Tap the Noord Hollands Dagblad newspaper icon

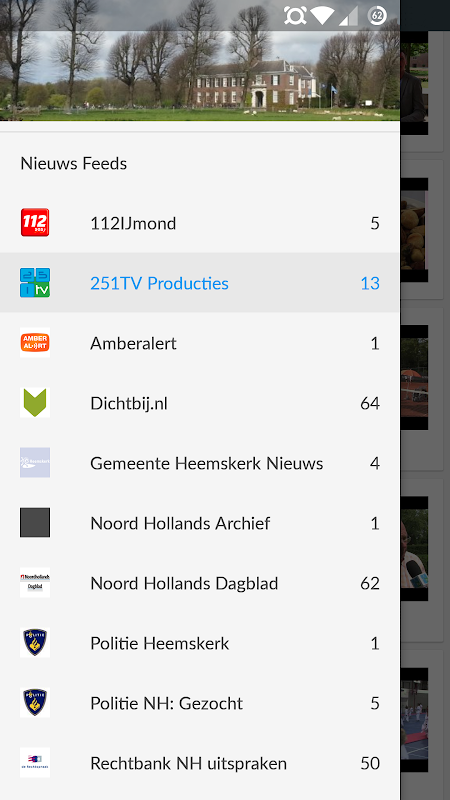(x=35, y=583)
